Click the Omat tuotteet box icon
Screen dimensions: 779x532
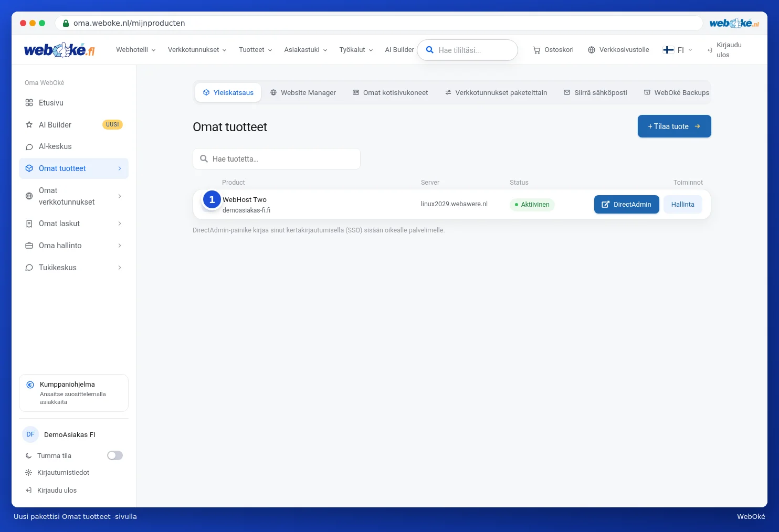[29, 168]
